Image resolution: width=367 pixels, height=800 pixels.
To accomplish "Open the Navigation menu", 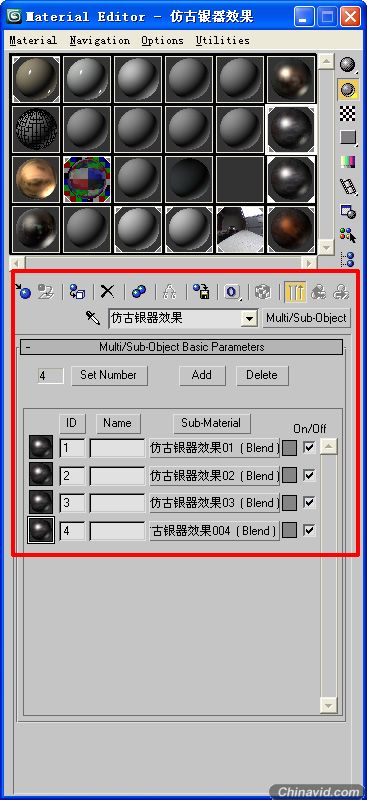I will [x=100, y=40].
